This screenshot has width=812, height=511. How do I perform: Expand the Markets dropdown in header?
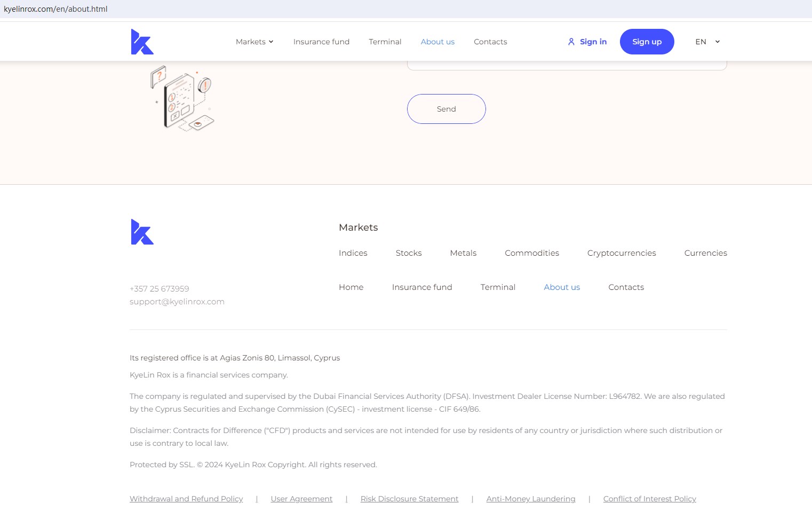pos(254,42)
